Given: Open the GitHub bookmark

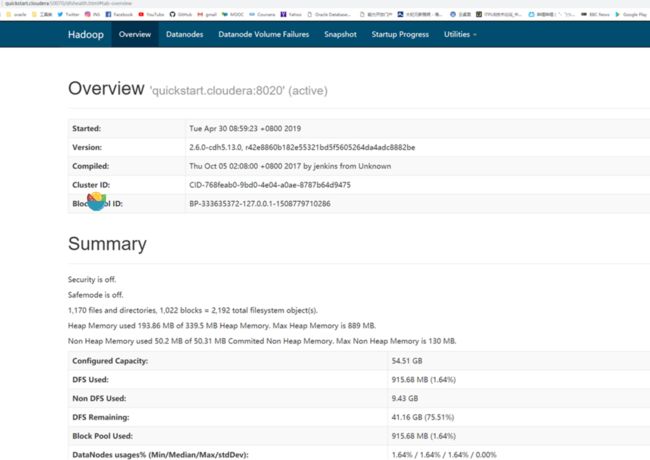Looking at the screenshot, I should point(181,14).
